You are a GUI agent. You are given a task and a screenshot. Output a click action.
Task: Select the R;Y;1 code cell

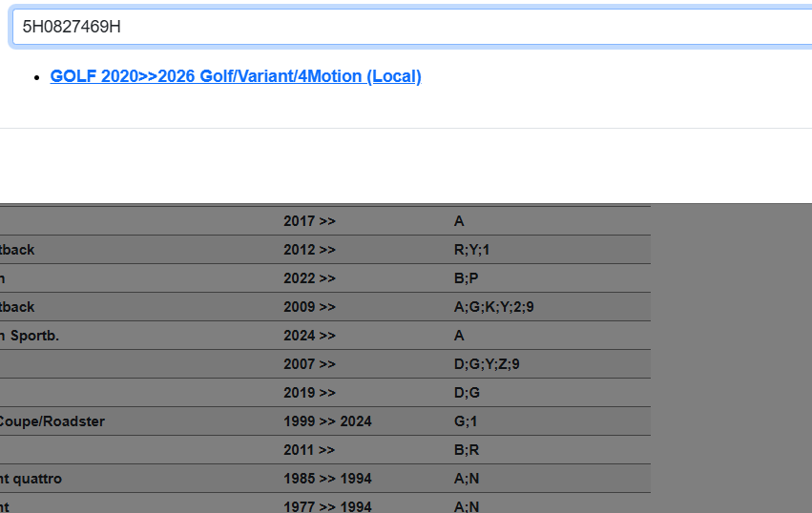(471, 250)
